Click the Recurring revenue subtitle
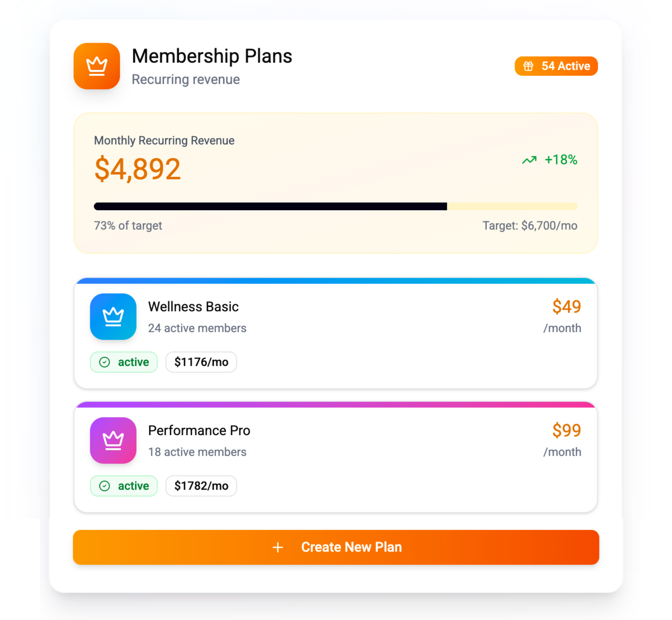Image resolution: width=672 pixels, height=620 pixels. tap(186, 80)
